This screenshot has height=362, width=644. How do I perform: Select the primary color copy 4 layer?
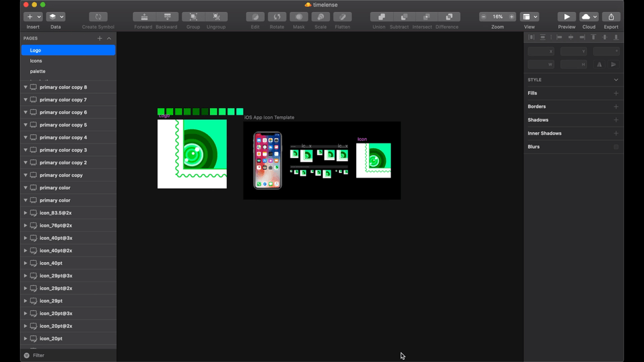68,137
